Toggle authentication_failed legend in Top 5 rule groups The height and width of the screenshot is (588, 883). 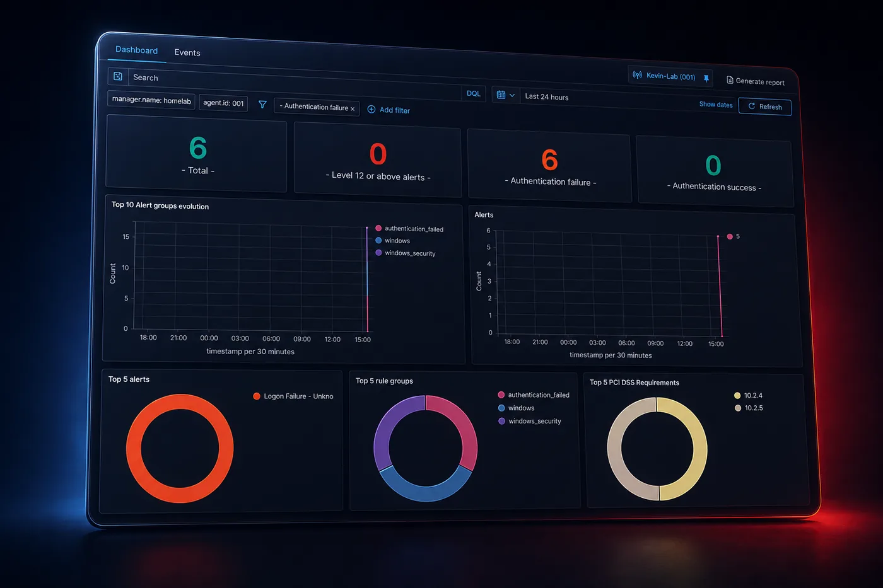pos(534,395)
